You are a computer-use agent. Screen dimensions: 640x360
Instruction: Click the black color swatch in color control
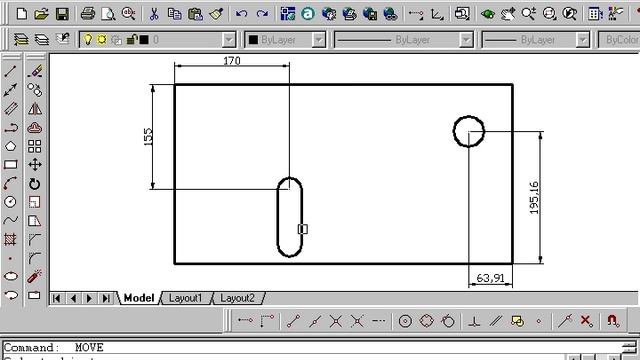[x=253, y=40]
